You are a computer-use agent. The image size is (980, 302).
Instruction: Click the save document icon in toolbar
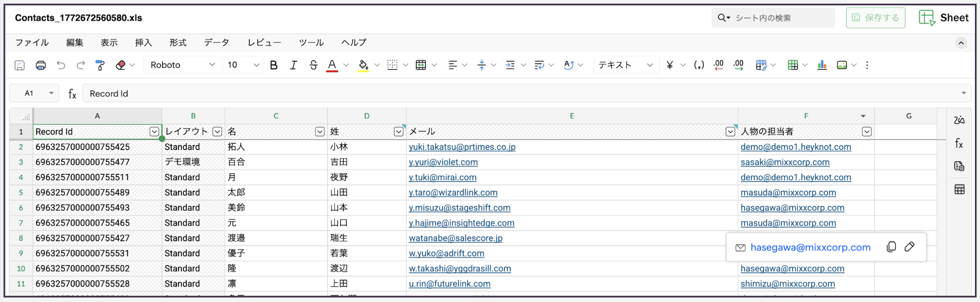[x=19, y=65]
